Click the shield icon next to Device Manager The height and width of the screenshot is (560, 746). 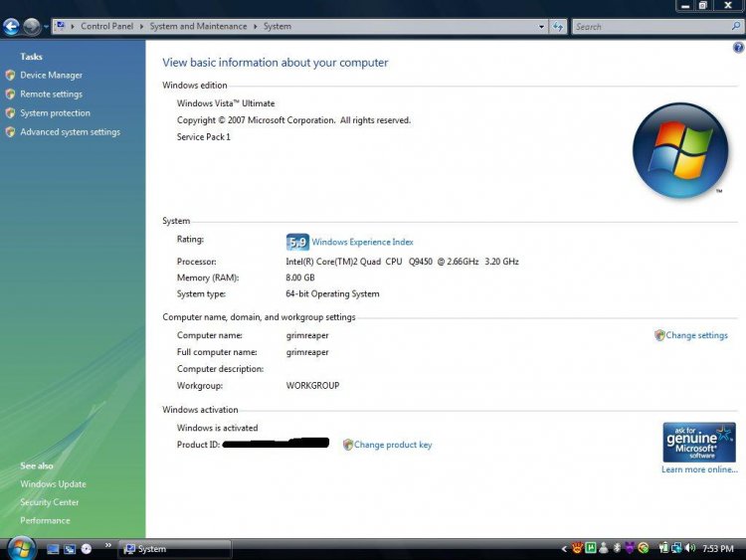pos(11,75)
